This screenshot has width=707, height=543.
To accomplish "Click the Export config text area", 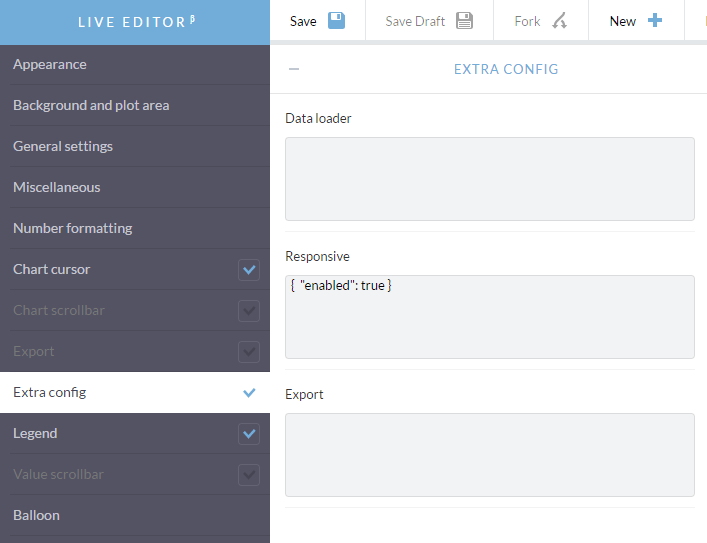I will pos(489,455).
